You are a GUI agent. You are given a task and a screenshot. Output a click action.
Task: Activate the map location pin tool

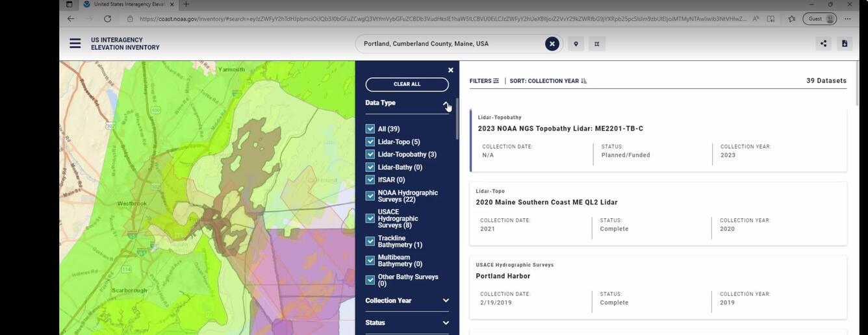tap(576, 44)
